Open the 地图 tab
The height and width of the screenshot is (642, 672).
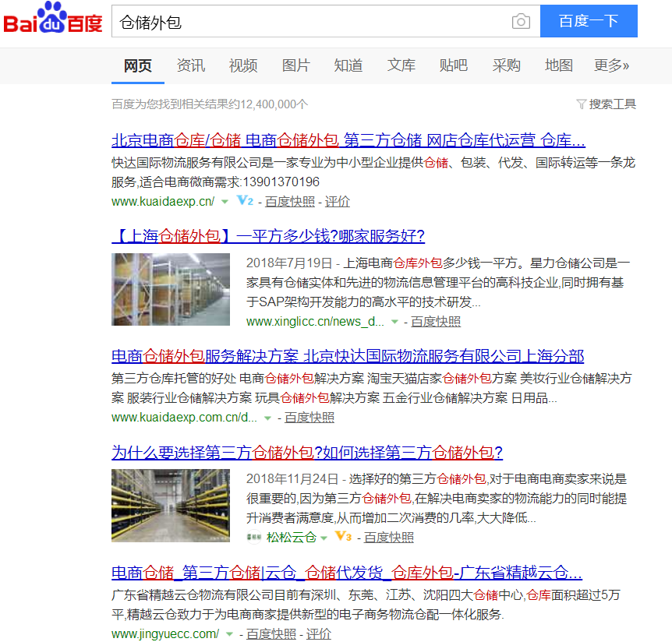click(559, 65)
